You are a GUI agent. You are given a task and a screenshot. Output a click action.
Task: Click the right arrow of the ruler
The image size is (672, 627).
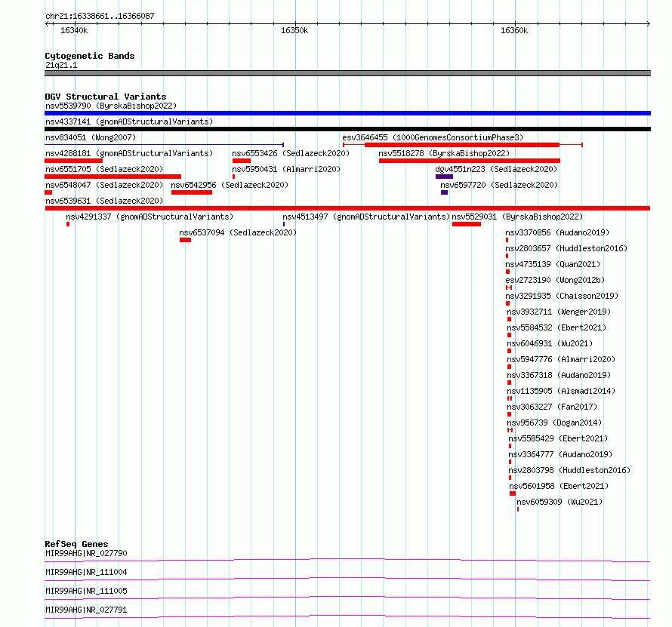tap(648, 24)
